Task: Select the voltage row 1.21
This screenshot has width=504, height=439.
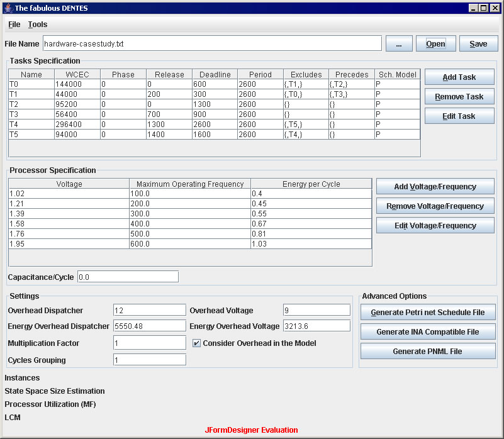Action: pos(69,203)
